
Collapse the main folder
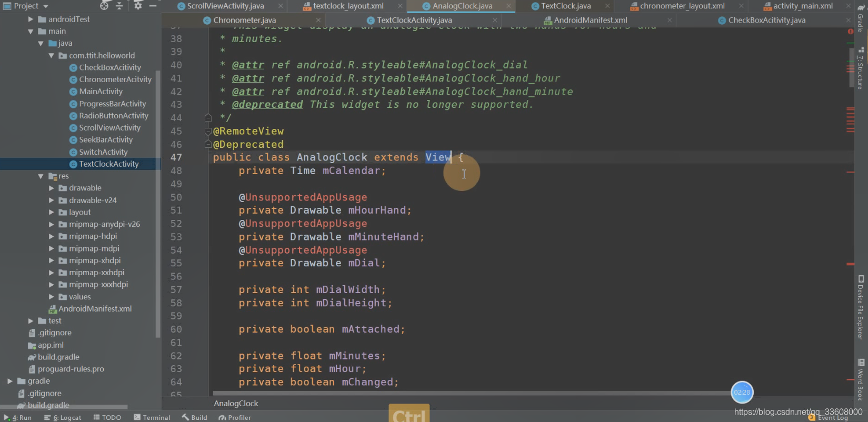(x=31, y=31)
